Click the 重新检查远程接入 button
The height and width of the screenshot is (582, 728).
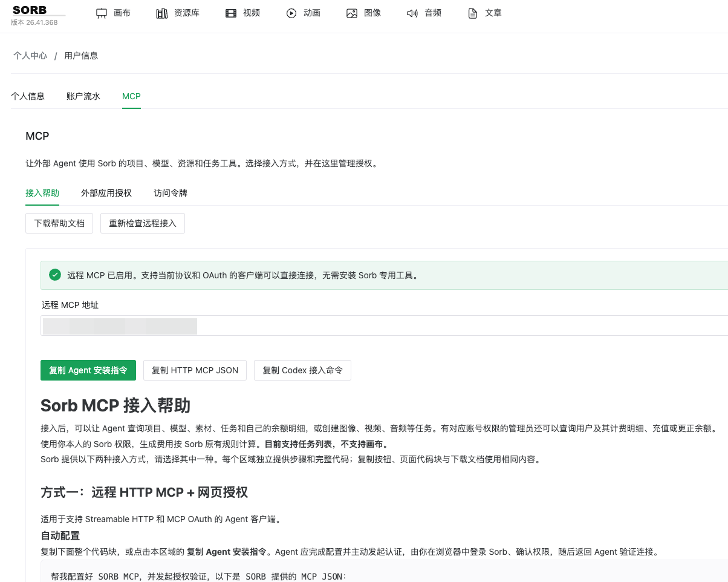coord(143,223)
